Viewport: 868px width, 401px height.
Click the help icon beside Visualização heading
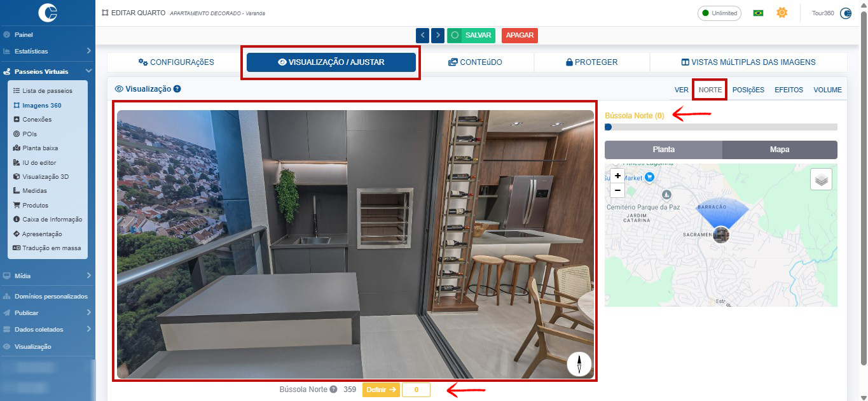tap(177, 89)
